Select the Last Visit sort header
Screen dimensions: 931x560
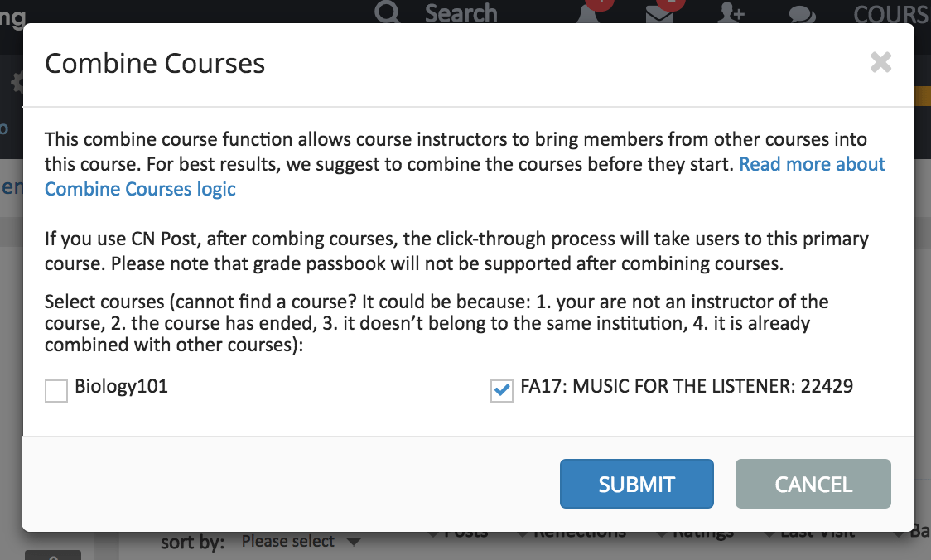click(x=817, y=533)
